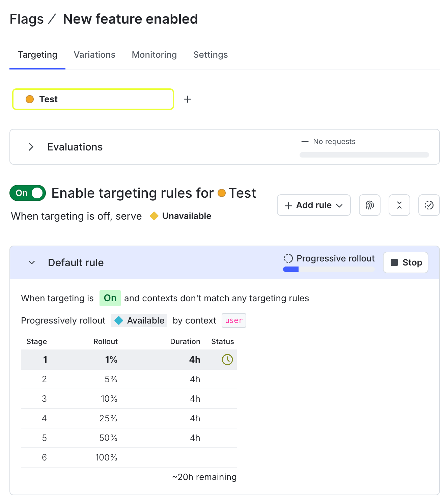Collapse all rules using the collapse icon
Screen dimensions: 448x504
coord(399,205)
